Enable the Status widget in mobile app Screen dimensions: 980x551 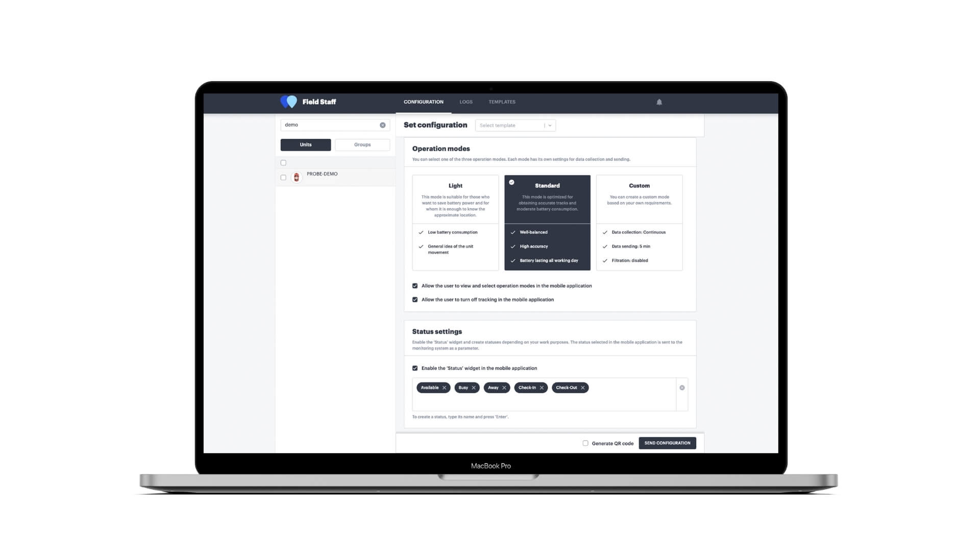tap(414, 368)
